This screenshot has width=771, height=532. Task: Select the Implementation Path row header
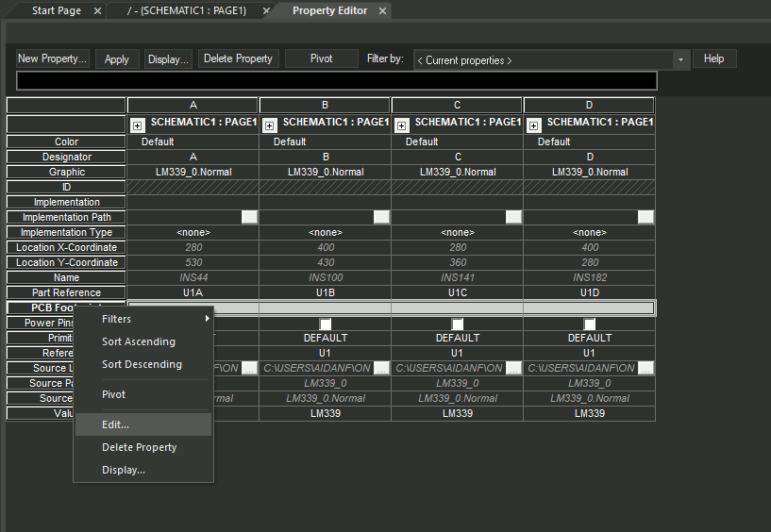pyautogui.click(x=66, y=217)
